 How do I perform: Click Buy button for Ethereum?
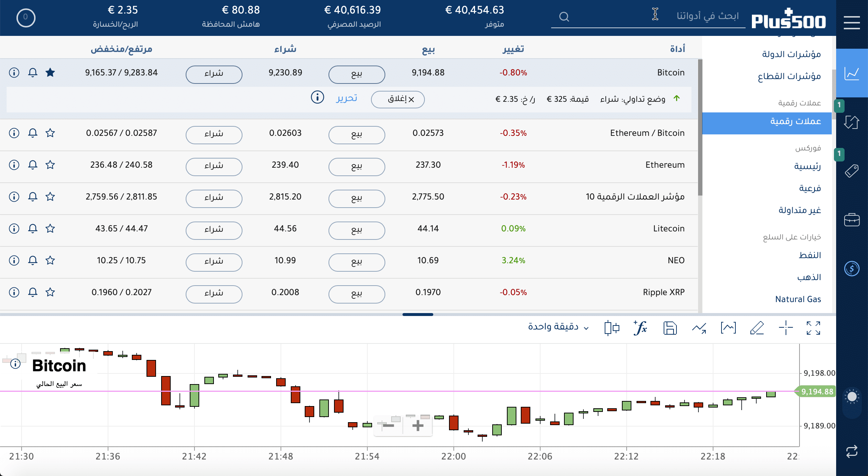214,167
